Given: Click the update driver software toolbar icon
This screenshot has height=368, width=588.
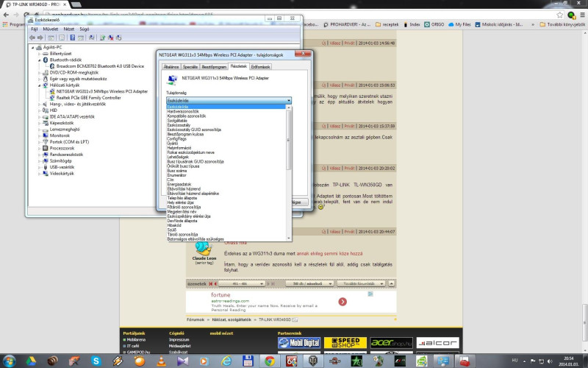Looking at the screenshot, I should tap(102, 38).
